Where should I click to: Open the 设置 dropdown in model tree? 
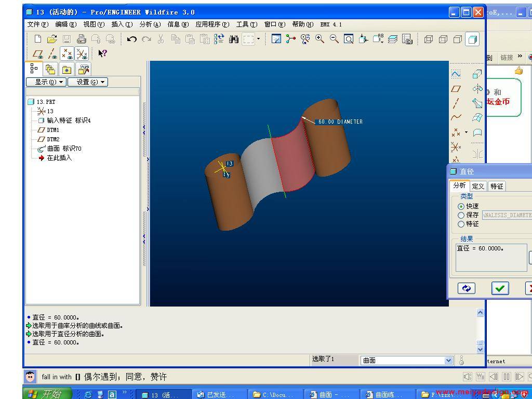[88, 82]
